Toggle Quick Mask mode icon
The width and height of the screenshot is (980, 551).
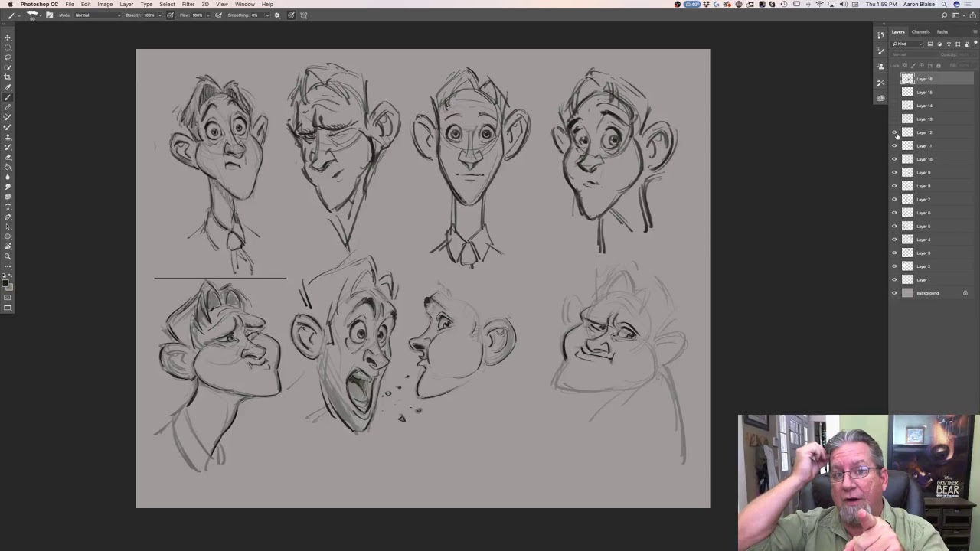(8, 297)
